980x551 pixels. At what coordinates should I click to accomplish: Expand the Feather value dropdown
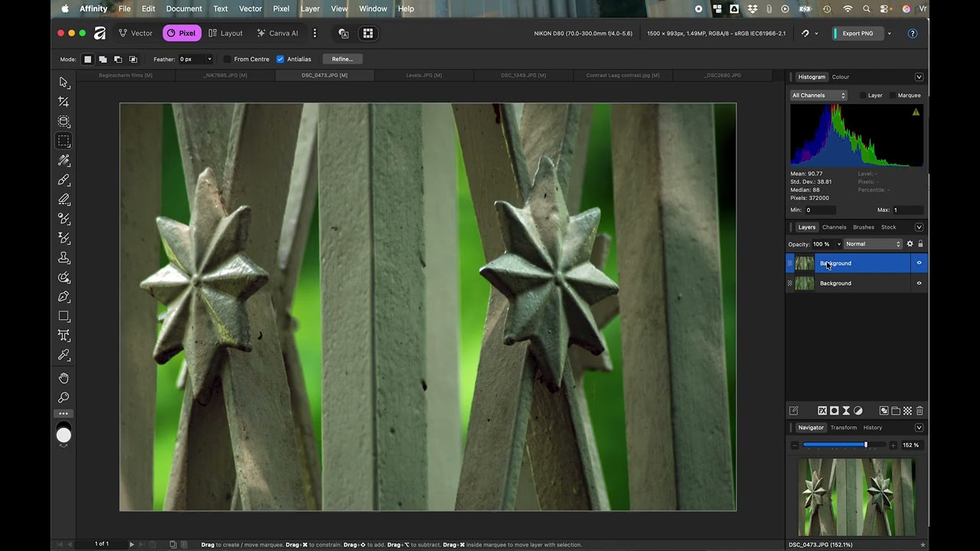[x=209, y=59]
